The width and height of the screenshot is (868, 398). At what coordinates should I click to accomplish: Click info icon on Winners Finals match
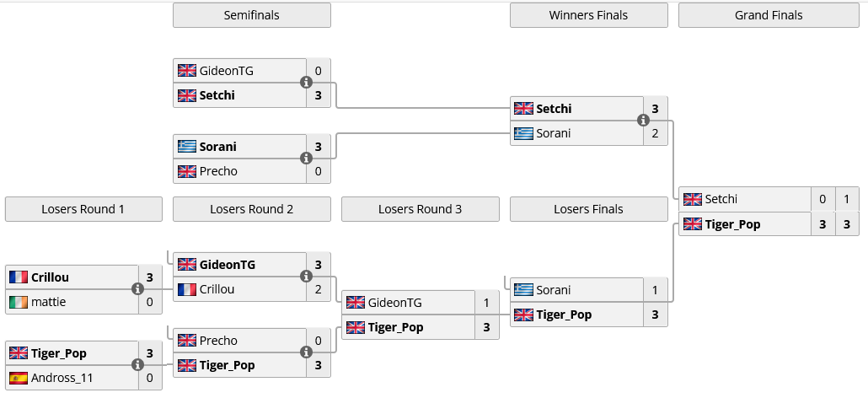[643, 121]
